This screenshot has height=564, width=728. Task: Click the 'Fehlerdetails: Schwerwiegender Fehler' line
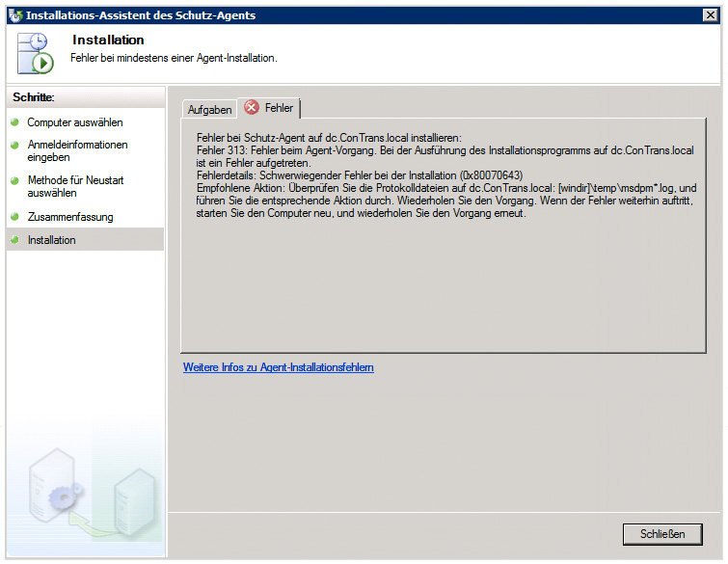click(360, 175)
